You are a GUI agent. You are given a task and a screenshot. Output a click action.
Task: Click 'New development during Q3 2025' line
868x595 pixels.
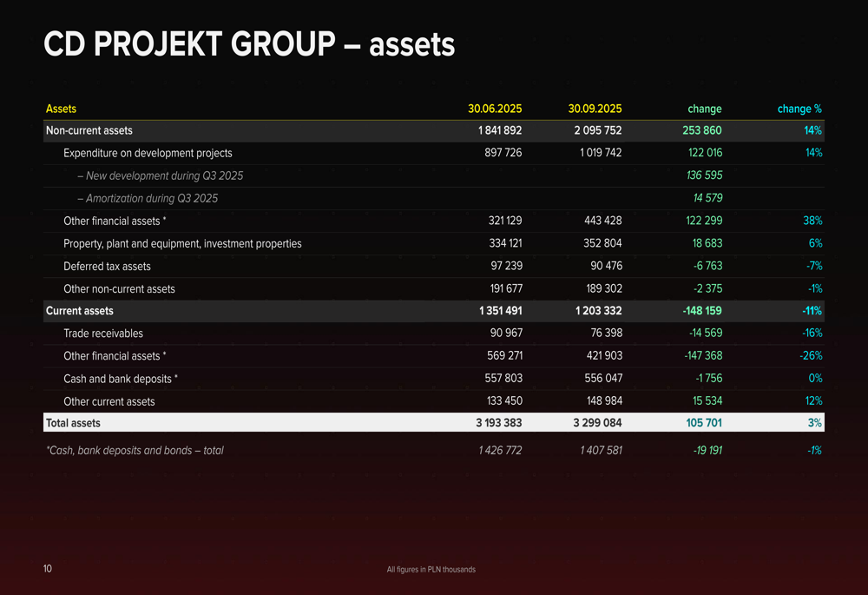pos(160,175)
